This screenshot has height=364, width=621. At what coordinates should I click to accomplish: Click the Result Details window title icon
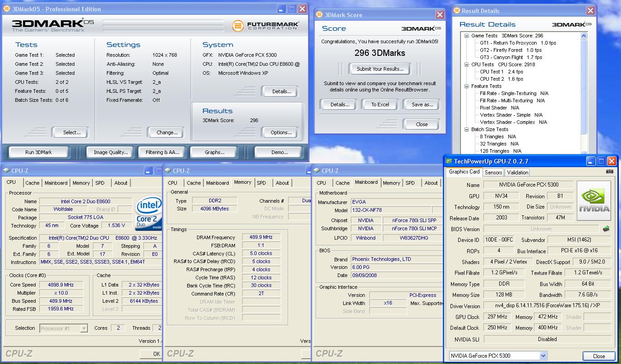coord(457,11)
